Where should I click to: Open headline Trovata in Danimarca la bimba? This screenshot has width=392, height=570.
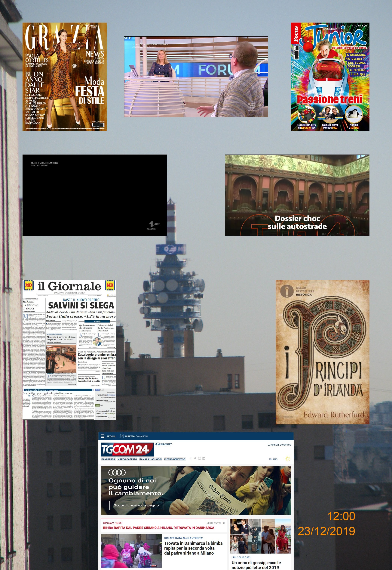click(193, 548)
